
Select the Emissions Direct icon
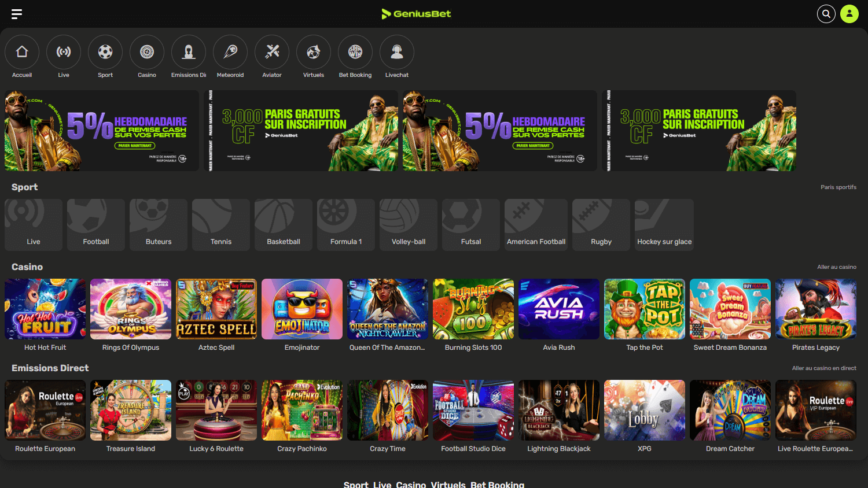(x=189, y=51)
